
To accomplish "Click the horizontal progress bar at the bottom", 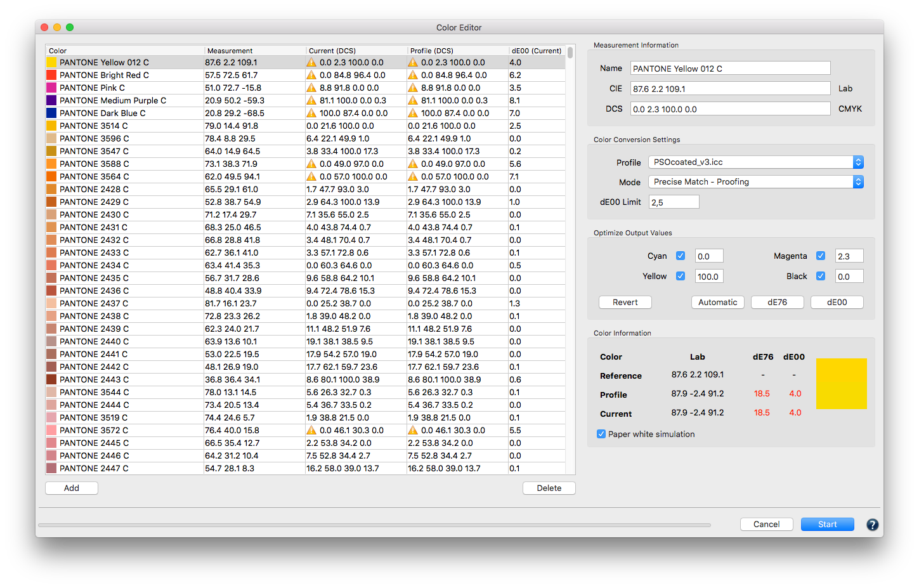I will 374,525.
